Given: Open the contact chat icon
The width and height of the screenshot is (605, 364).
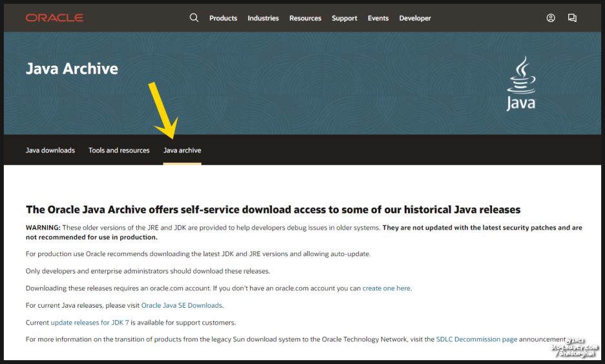Looking at the screenshot, I should click(572, 17).
